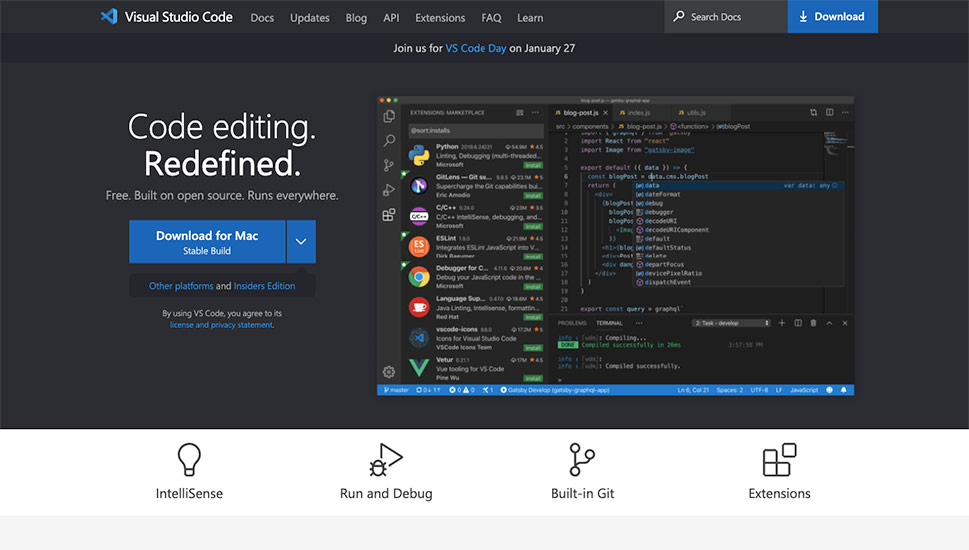This screenshot has height=550, width=969.
Task: Select the GitLens extension entry
Action: click(475, 186)
